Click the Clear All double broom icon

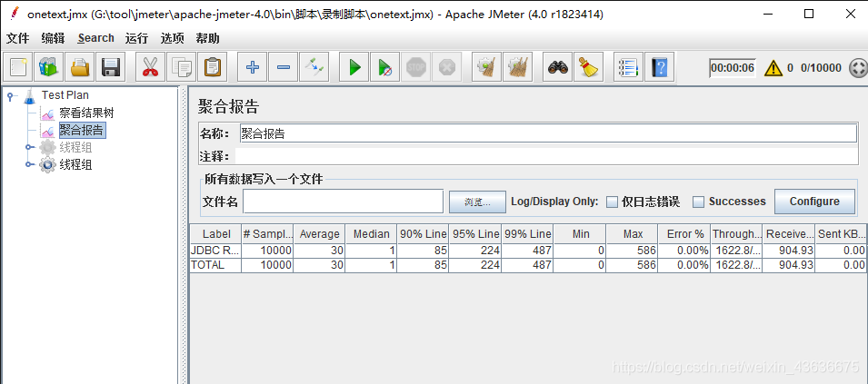click(x=517, y=67)
